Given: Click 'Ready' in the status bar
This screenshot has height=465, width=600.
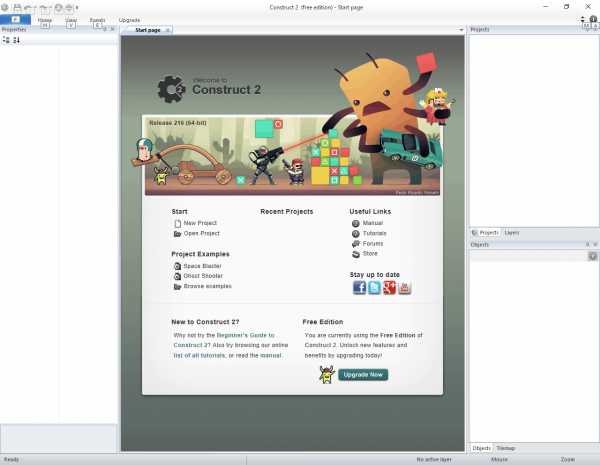Looking at the screenshot, I should 11,459.
